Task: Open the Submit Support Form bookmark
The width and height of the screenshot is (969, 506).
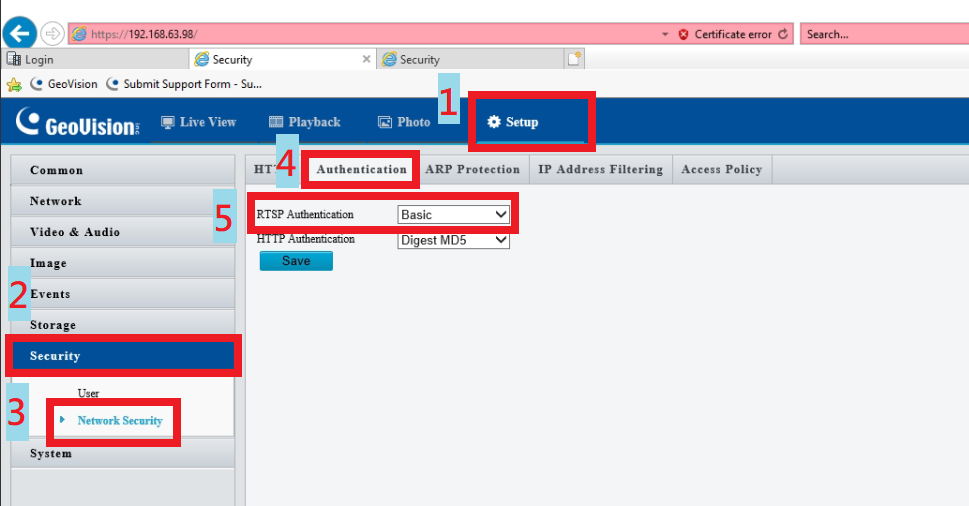Action: [184, 84]
